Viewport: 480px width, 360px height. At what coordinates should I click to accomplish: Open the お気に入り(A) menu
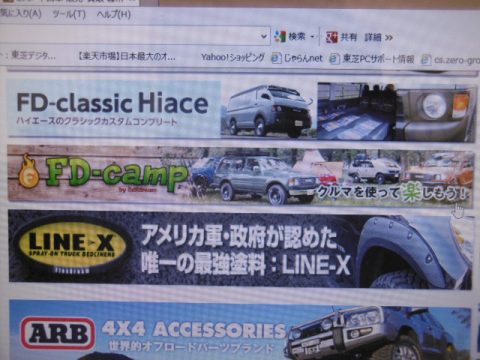coord(21,14)
